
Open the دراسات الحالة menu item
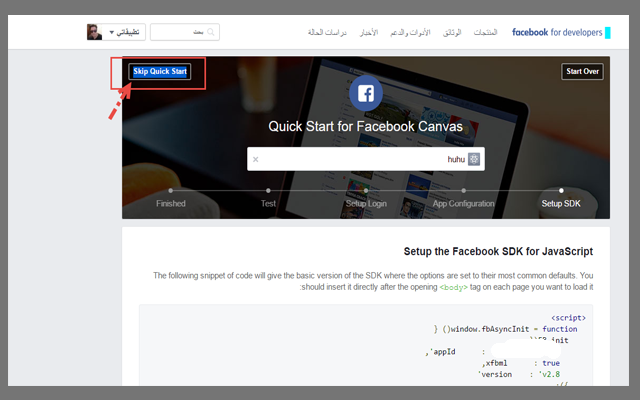coord(327,32)
